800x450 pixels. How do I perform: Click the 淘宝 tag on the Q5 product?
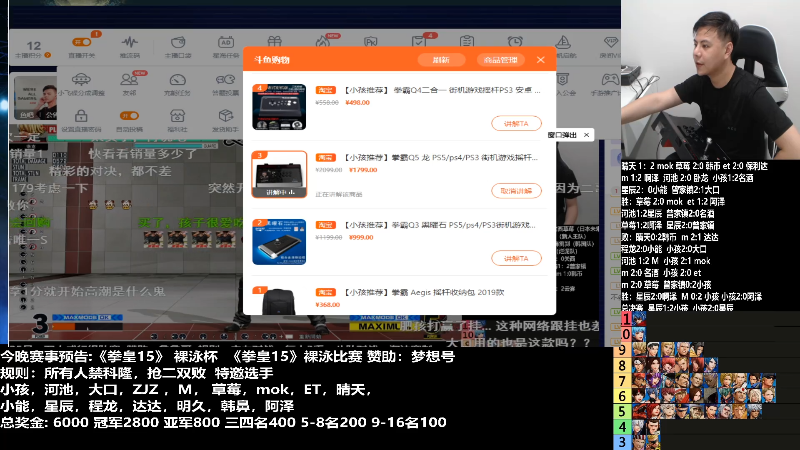click(x=326, y=158)
